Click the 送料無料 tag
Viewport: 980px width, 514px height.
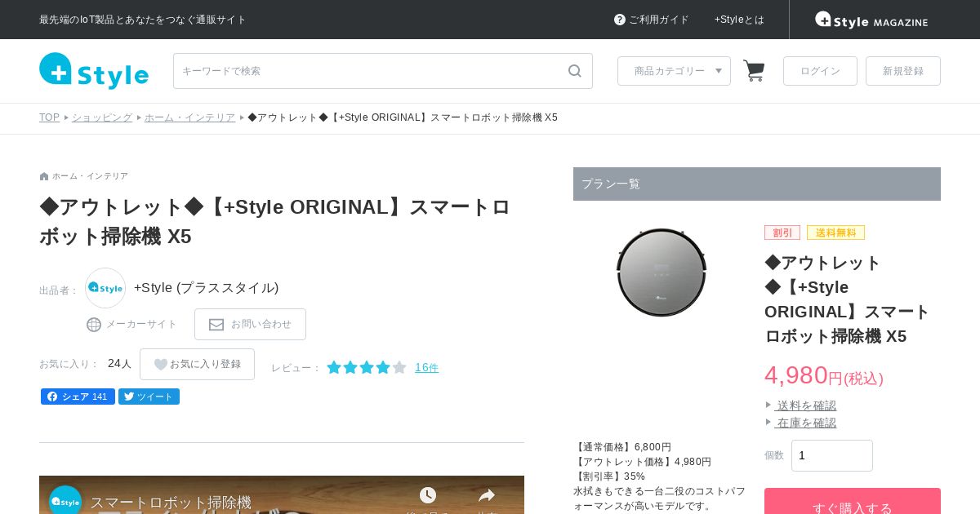(835, 233)
